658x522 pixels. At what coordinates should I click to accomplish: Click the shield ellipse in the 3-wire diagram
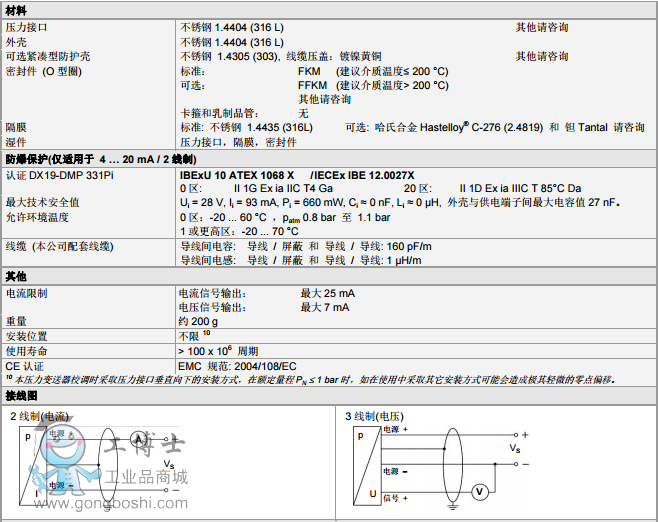tap(442, 463)
